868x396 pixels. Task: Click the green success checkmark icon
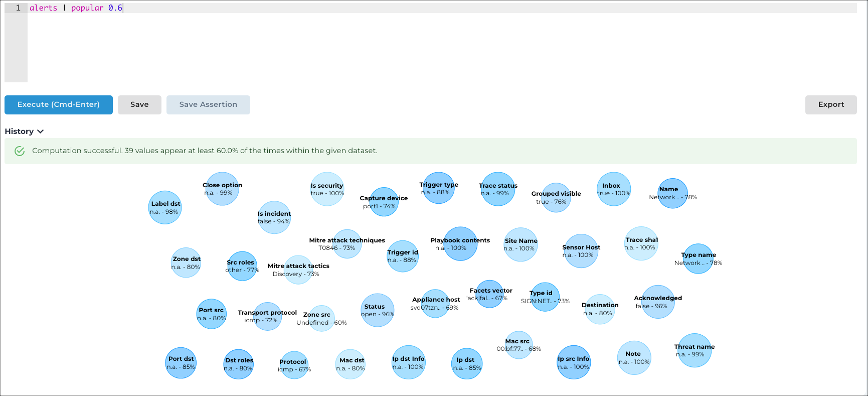[20, 151]
